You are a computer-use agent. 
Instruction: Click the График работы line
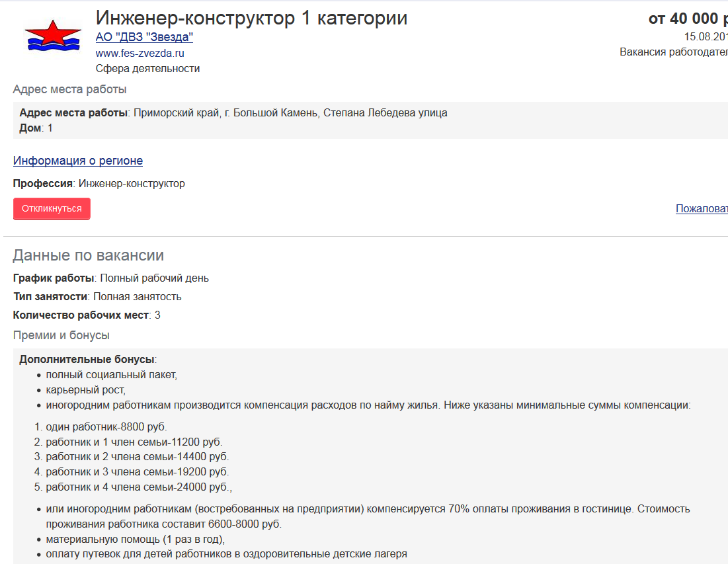(111, 278)
